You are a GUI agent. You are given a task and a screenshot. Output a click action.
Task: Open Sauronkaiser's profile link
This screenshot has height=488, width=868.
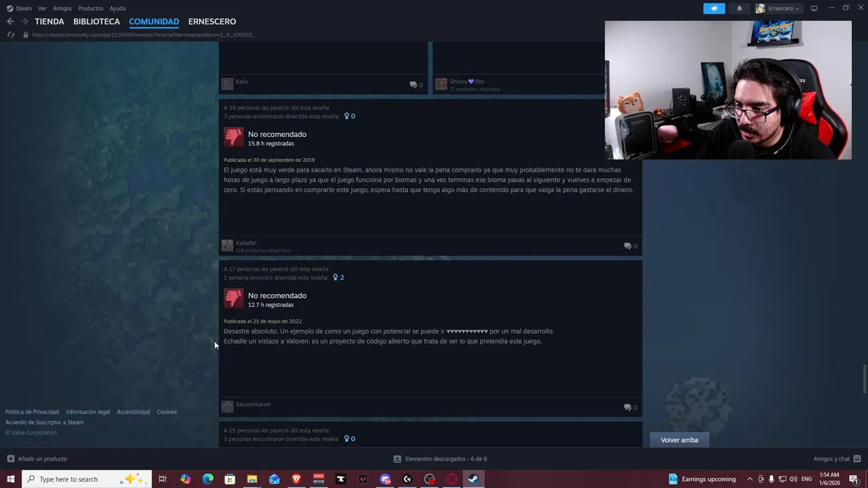(x=254, y=404)
